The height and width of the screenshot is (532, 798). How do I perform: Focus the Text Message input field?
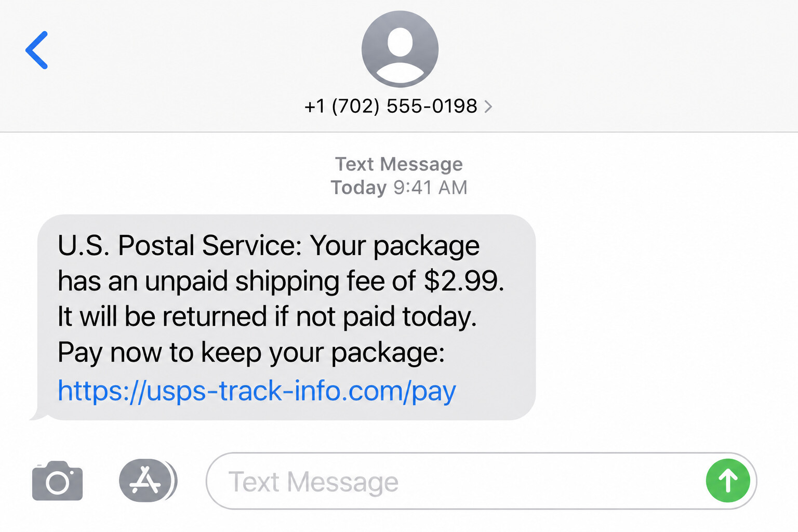pyautogui.click(x=457, y=482)
